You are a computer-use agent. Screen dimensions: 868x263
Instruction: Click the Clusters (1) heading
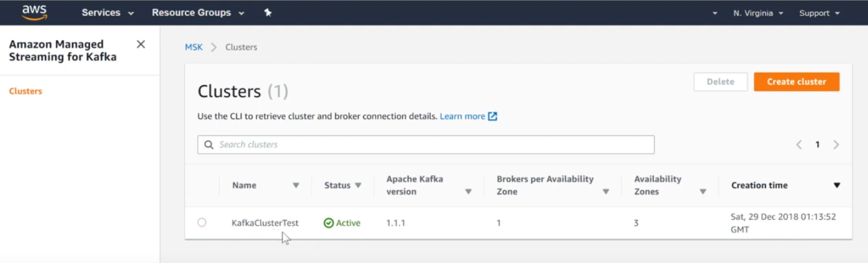[x=243, y=92]
